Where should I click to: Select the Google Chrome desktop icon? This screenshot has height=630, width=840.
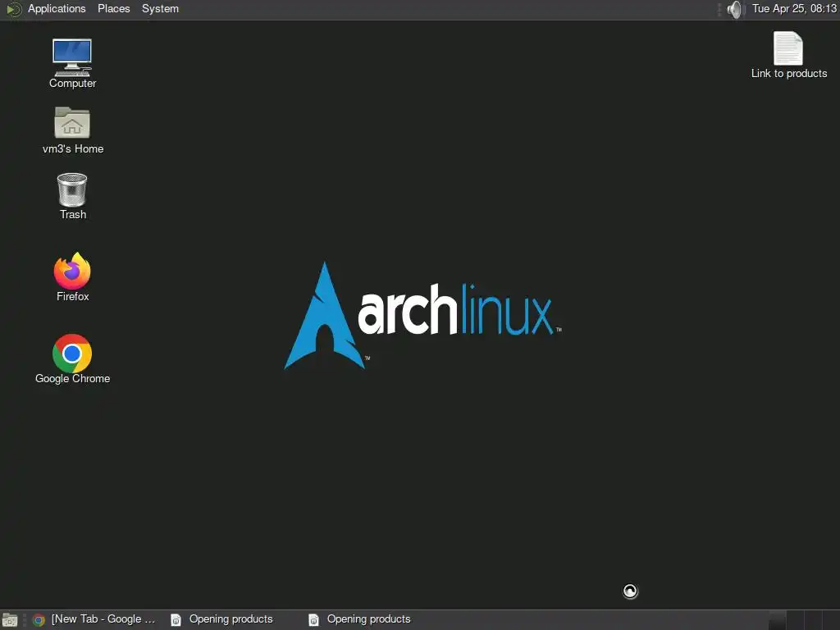(x=72, y=359)
